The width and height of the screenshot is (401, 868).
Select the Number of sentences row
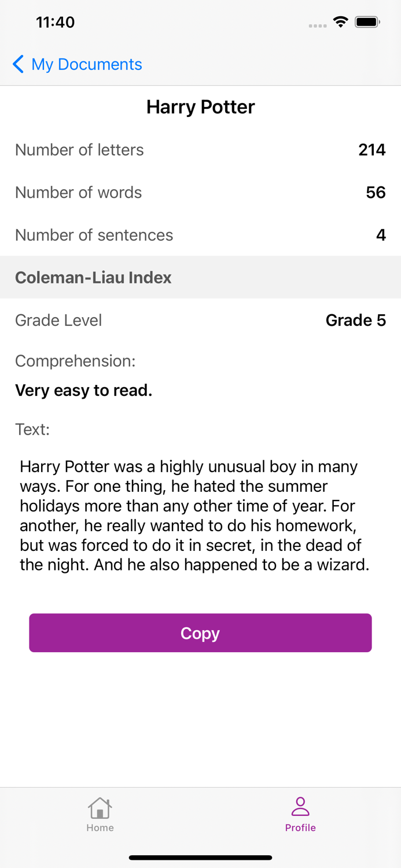pos(200,235)
